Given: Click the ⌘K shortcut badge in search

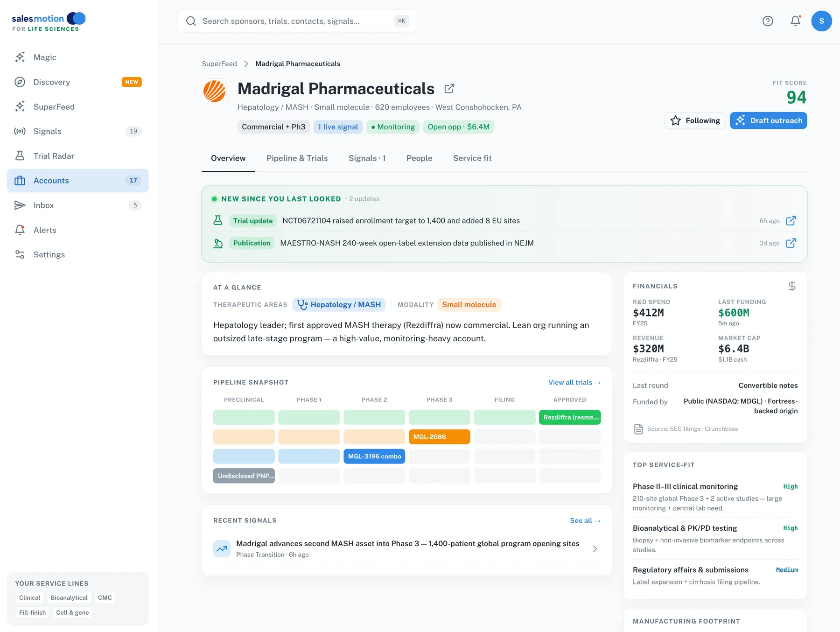Looking at the screenshot, I should point(401,21).
